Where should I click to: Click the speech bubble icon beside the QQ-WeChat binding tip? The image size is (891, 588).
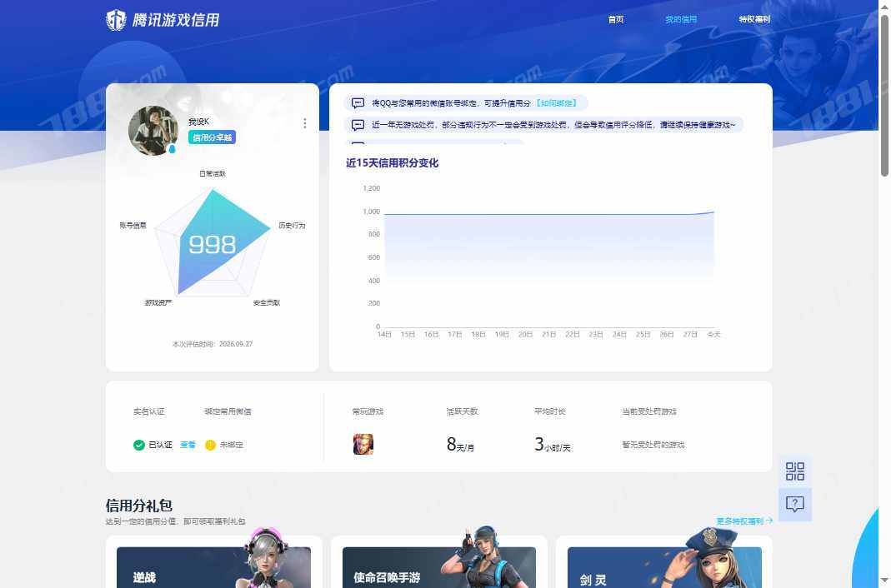358,102
